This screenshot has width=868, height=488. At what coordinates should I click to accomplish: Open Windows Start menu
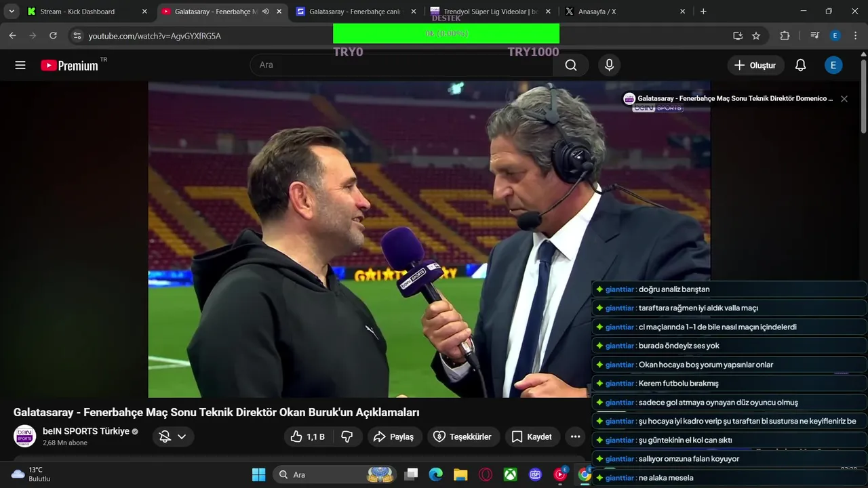[259, 474]
